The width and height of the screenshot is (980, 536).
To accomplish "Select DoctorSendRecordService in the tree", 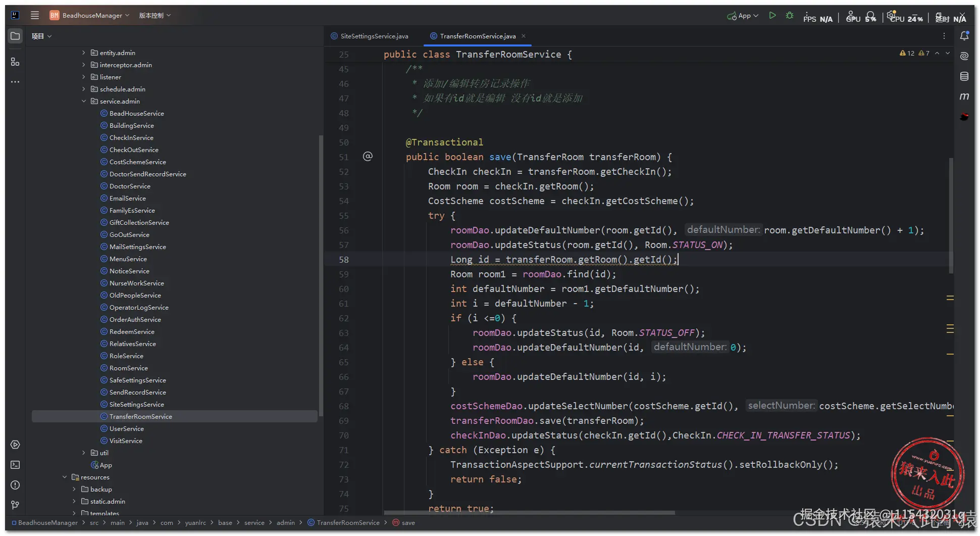I will [x=143, y=174].
